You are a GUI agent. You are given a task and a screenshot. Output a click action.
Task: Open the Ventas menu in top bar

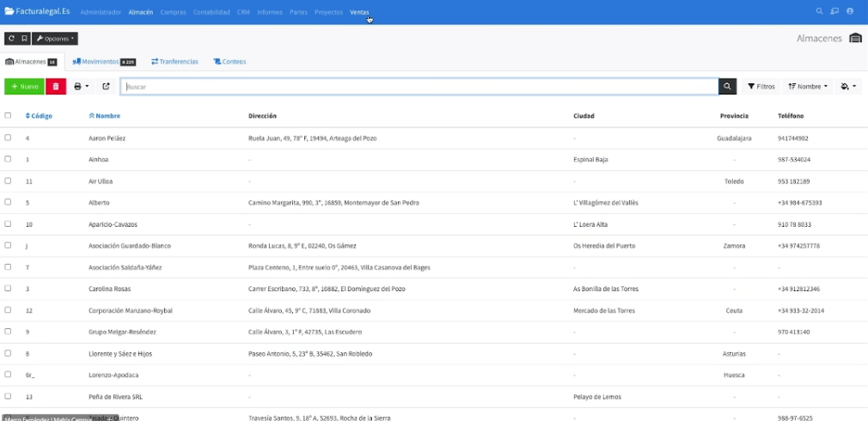(x=359, y=12)
